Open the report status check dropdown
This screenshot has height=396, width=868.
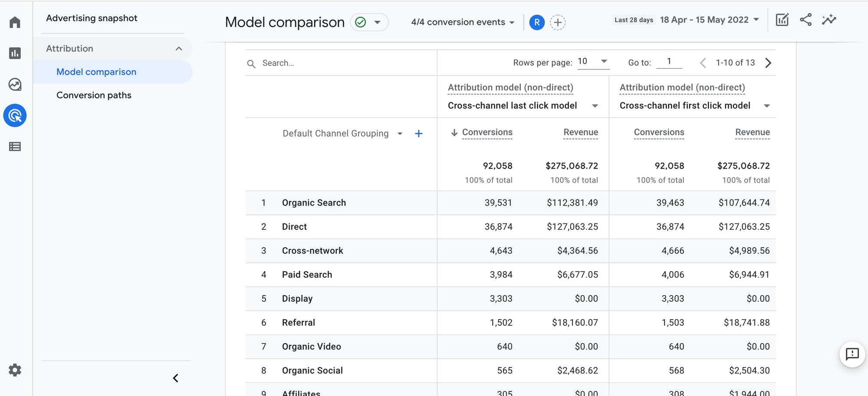[x=369, y=23]
